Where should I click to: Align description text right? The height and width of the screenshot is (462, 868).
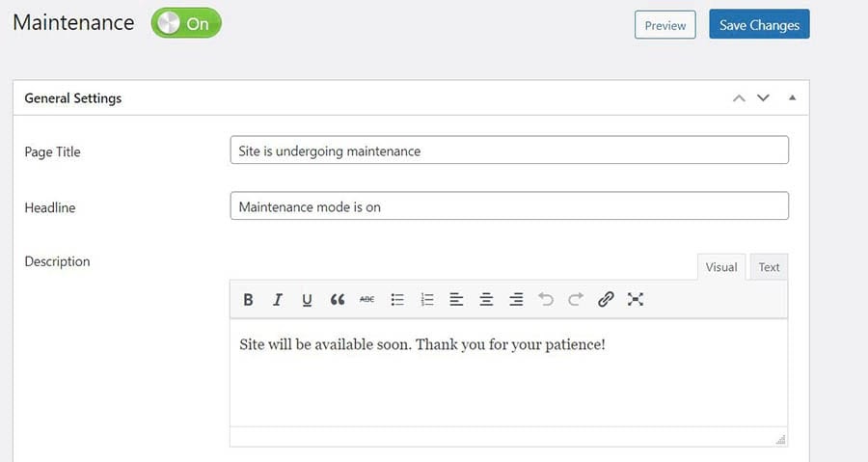(516, 300)
